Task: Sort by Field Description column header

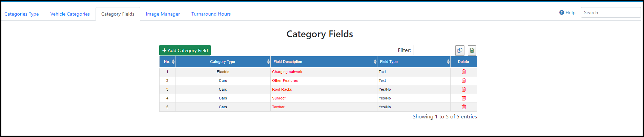Action: tap(324, 62)
